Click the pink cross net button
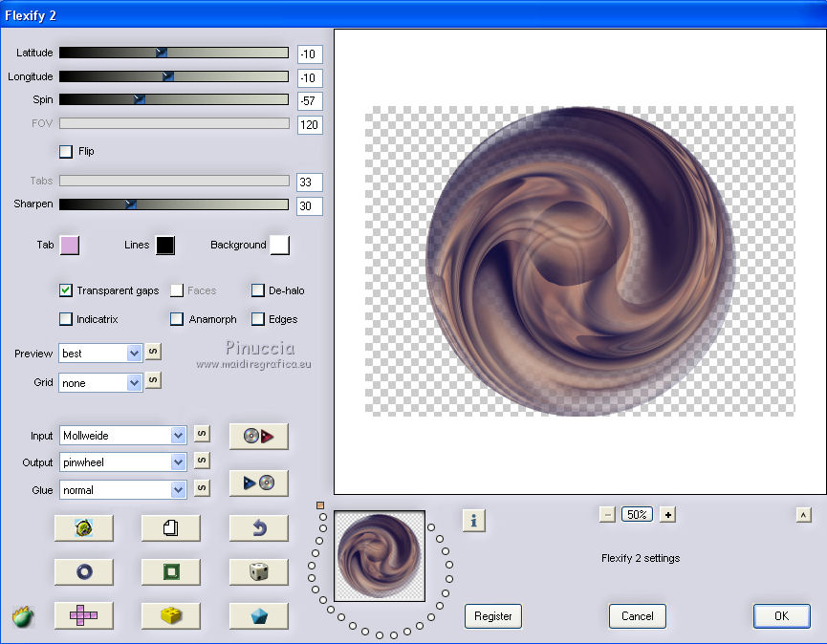Image resolution: width=827 pixels, height=644 pixels. point(84,615)
